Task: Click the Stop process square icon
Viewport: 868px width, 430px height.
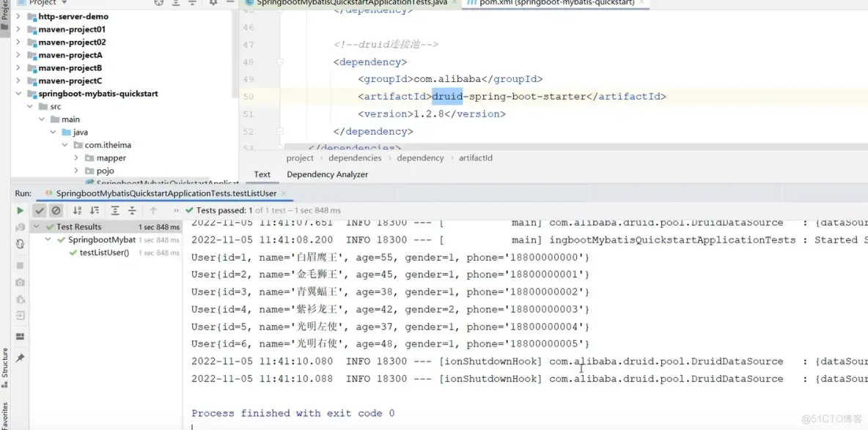Action: tap(20, 266)
